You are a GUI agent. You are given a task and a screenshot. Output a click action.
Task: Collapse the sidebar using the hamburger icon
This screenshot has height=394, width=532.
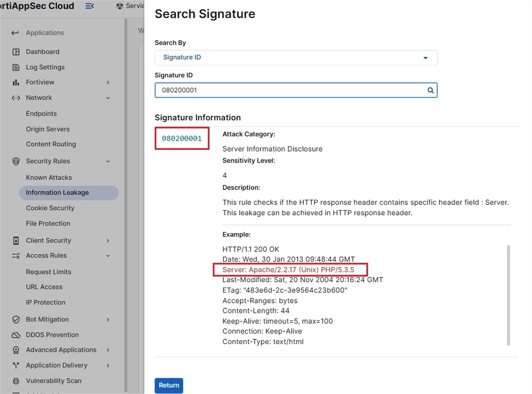89,6
